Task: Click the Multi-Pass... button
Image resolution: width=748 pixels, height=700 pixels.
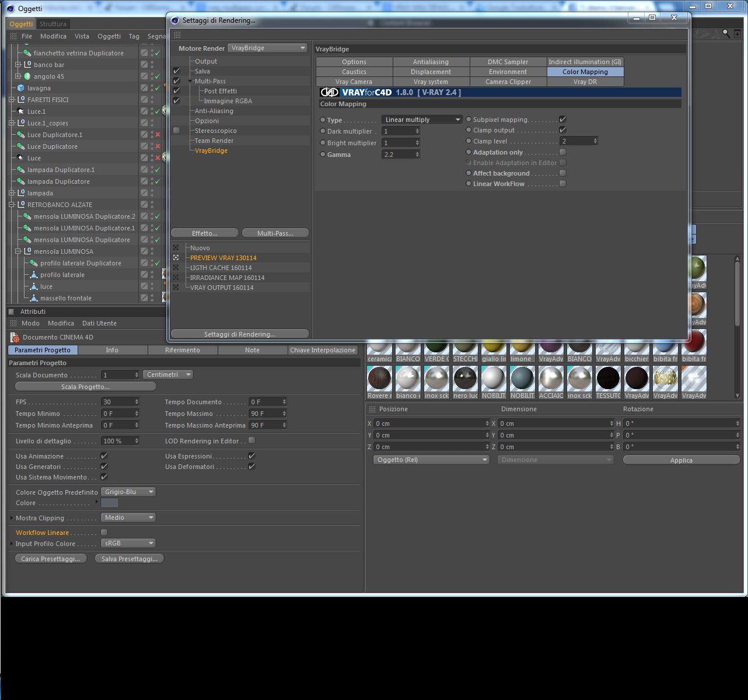Action: pyautogui.click(x=275, y=233)
